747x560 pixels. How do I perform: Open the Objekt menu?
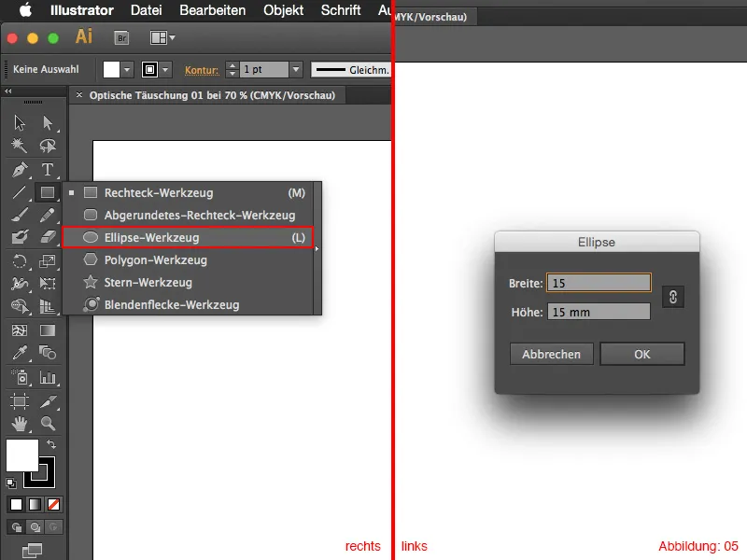tap(284, 10)
